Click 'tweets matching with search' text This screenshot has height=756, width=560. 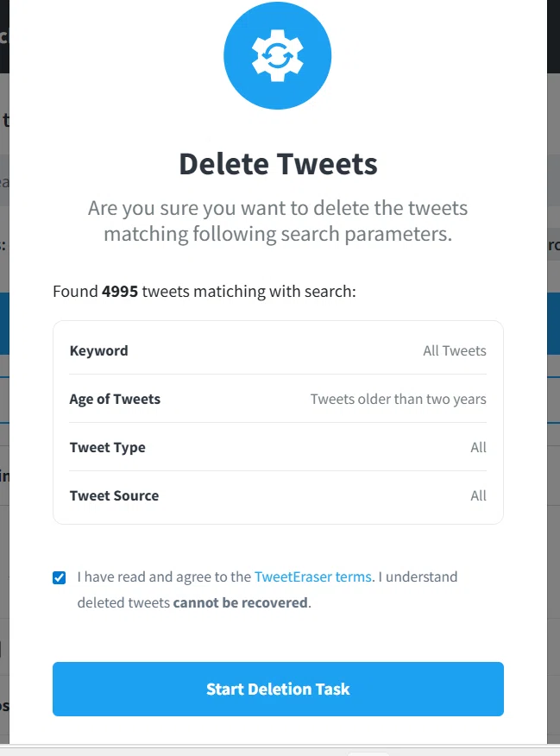tap(249, 291)
